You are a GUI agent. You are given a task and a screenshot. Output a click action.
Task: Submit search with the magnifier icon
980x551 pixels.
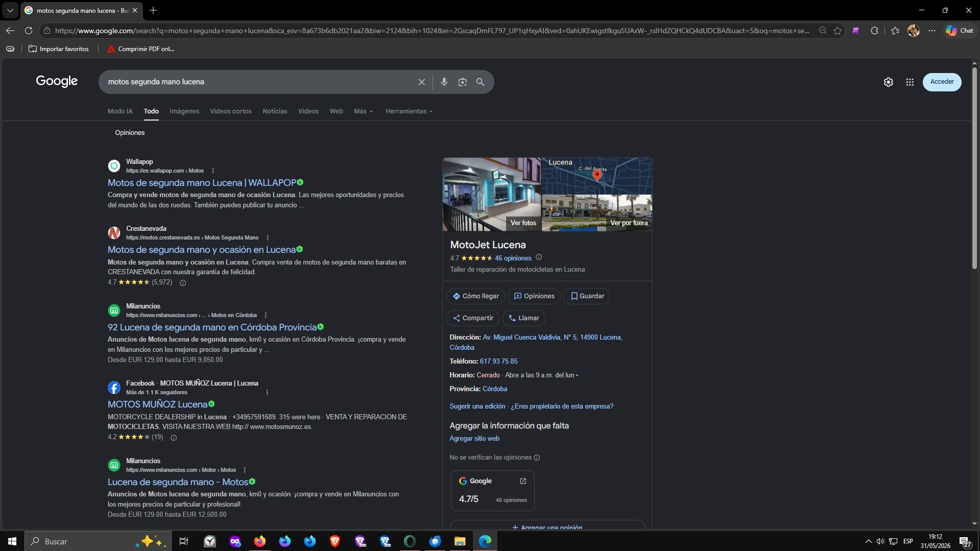point(480,82)
